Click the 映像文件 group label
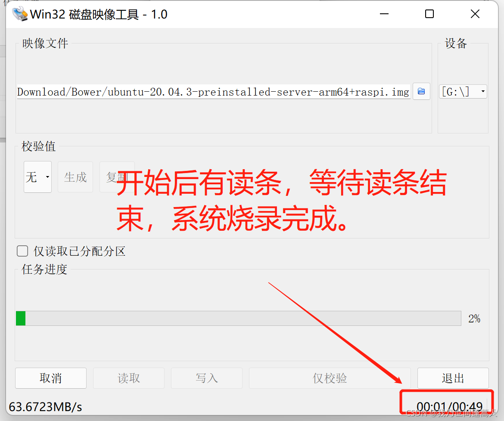The height and width of the screenshot is (421, 504). pos(45,43)
